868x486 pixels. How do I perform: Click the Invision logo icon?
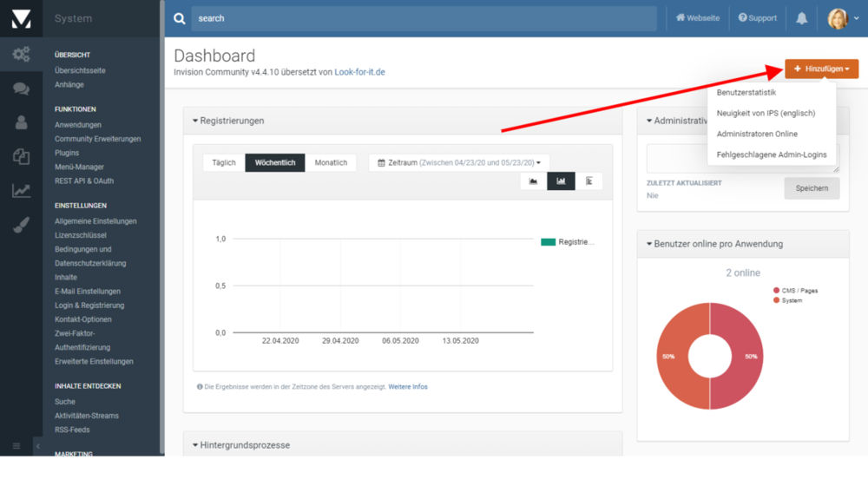pos(21,18)
